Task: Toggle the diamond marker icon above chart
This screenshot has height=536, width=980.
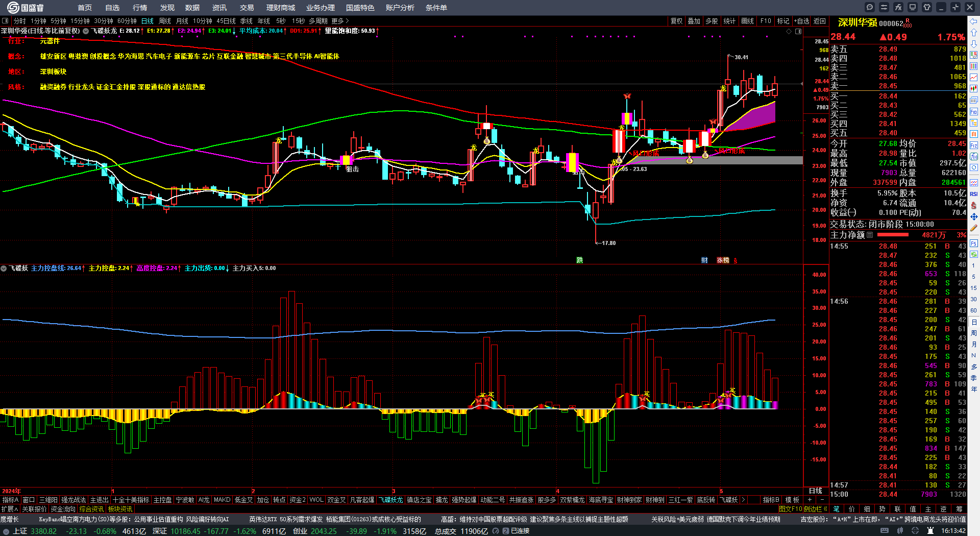Action: (x=789, y=31)
